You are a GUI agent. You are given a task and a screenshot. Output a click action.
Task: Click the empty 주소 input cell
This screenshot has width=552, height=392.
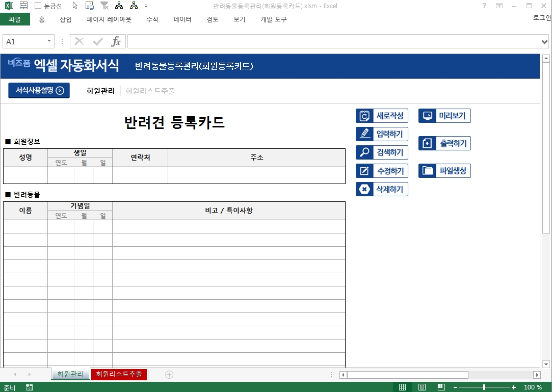tap(257, 175)
